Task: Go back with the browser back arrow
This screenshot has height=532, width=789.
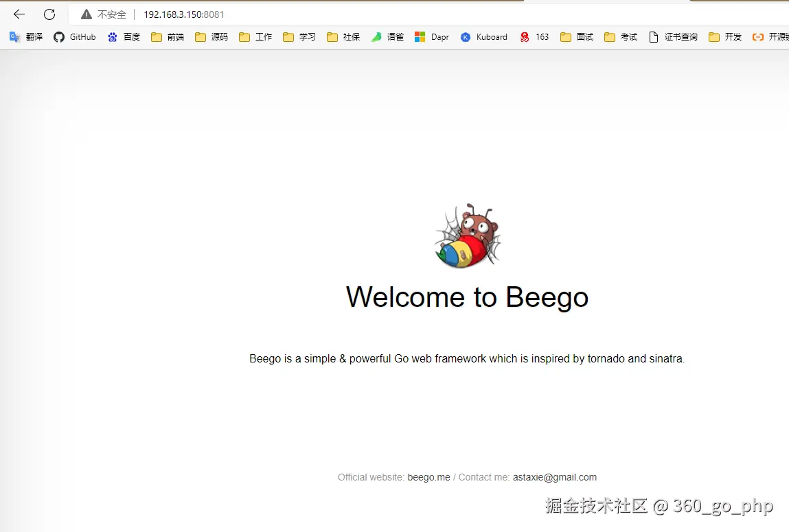Action: pos(19,14)
